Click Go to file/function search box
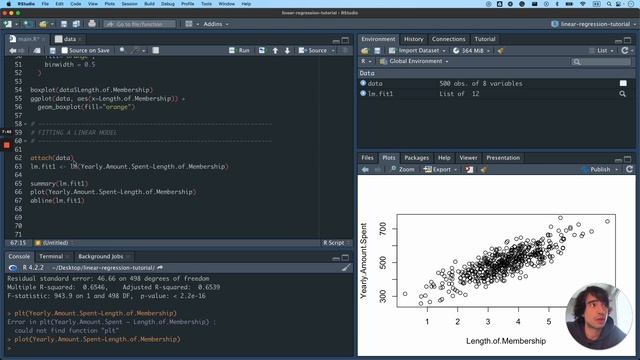This screenshot has height=360, width=640. pos(140,24)
